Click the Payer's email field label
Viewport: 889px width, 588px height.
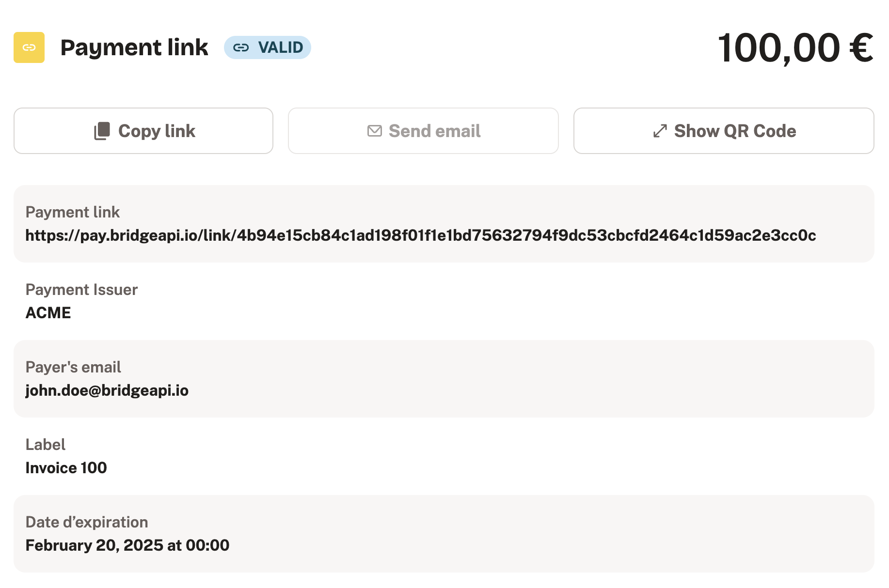click(73, 367)
